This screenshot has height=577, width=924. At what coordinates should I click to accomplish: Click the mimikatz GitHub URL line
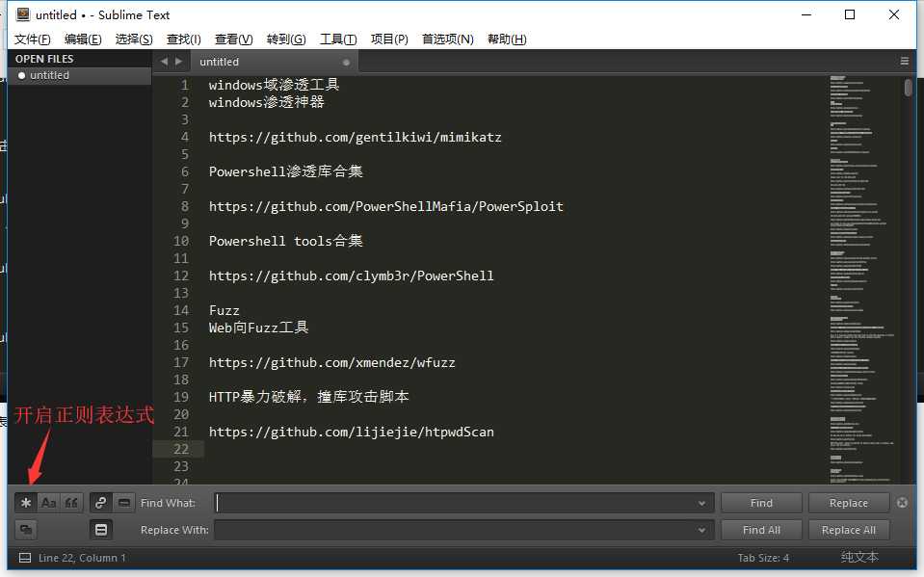click(355, 138)
